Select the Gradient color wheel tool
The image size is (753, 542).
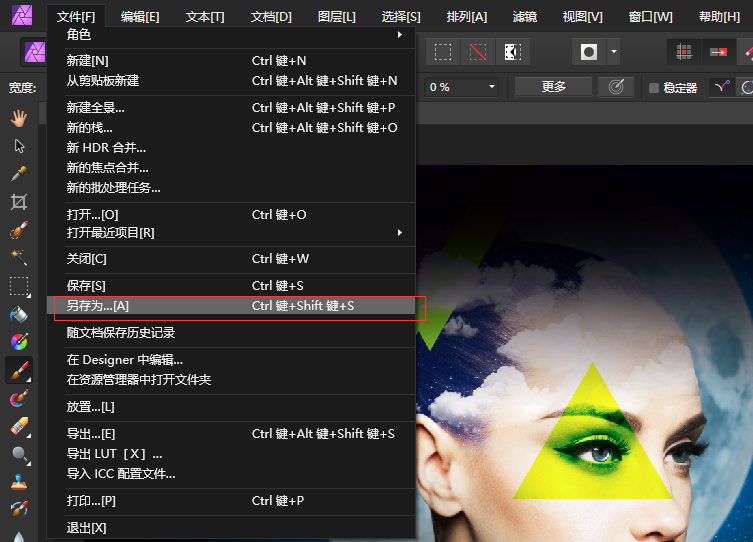(19, 342)
